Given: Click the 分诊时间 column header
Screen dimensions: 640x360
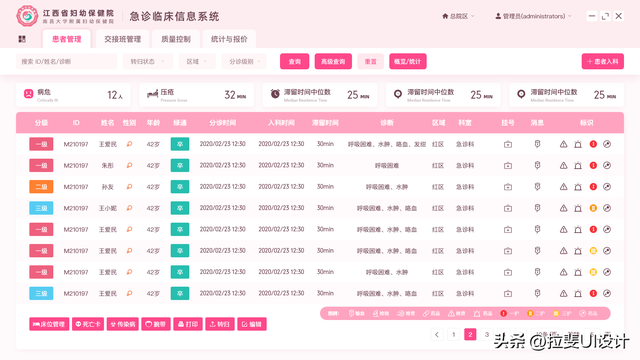Looking at the screenshot, I should (x=222, y=123).
